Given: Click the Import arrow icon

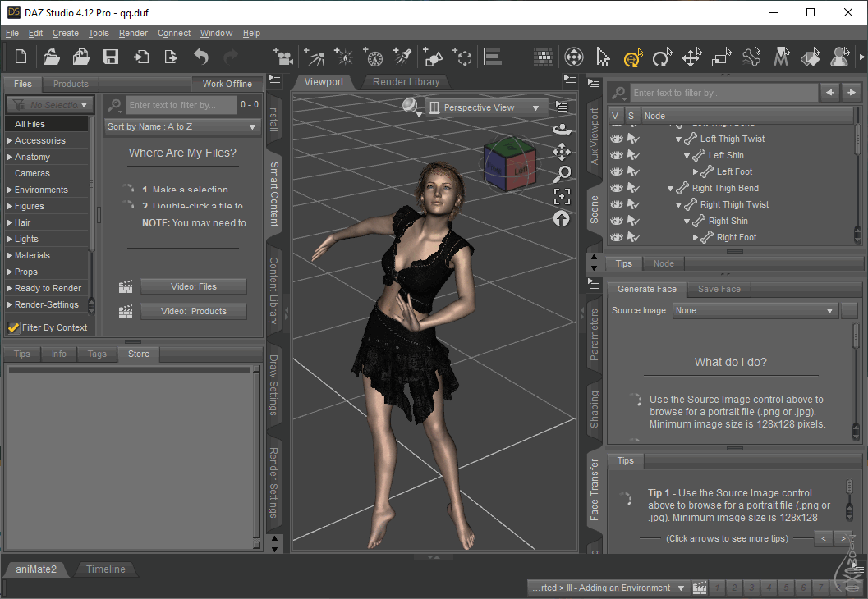Looking at the screenshot, I should pos(141,57).
